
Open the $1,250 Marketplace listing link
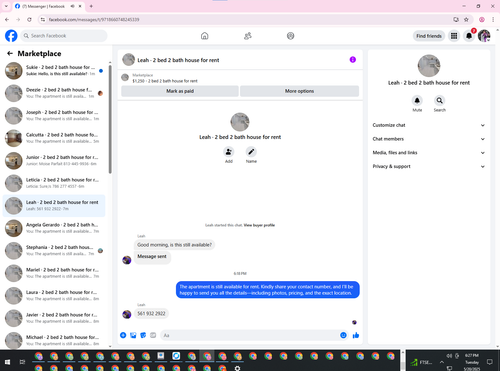[165, 81]
